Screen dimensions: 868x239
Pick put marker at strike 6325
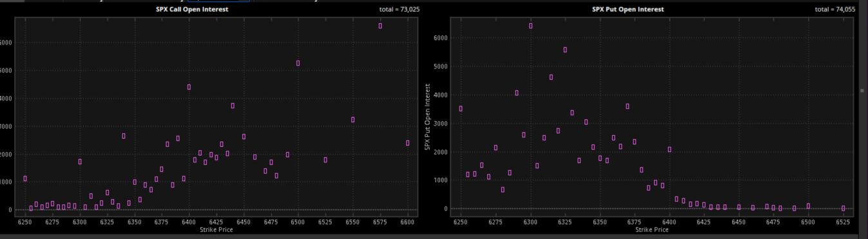tap(565, 50)
